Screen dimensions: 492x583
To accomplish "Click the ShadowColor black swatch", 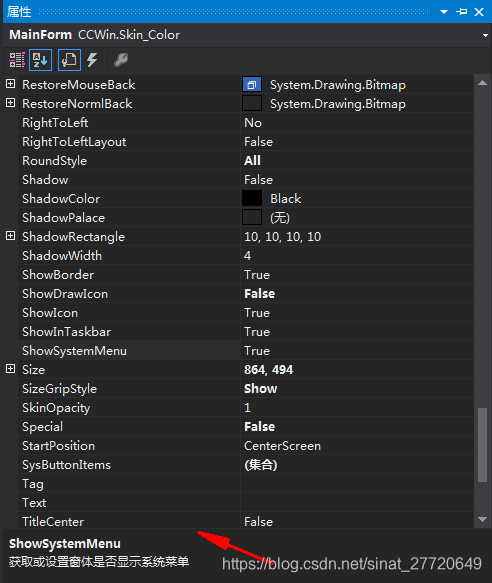I will 252,199.
